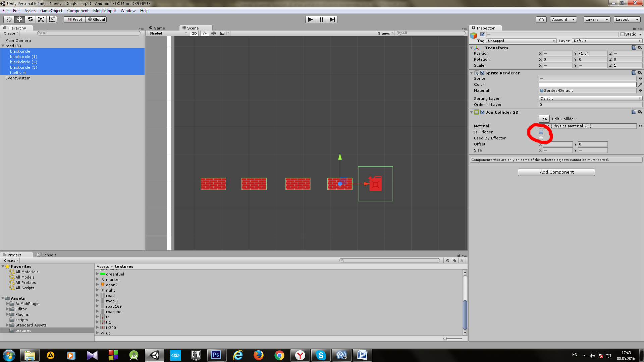Click the Play button to run game
This screenshot has height=362, width=644.
tap(310, 19)
